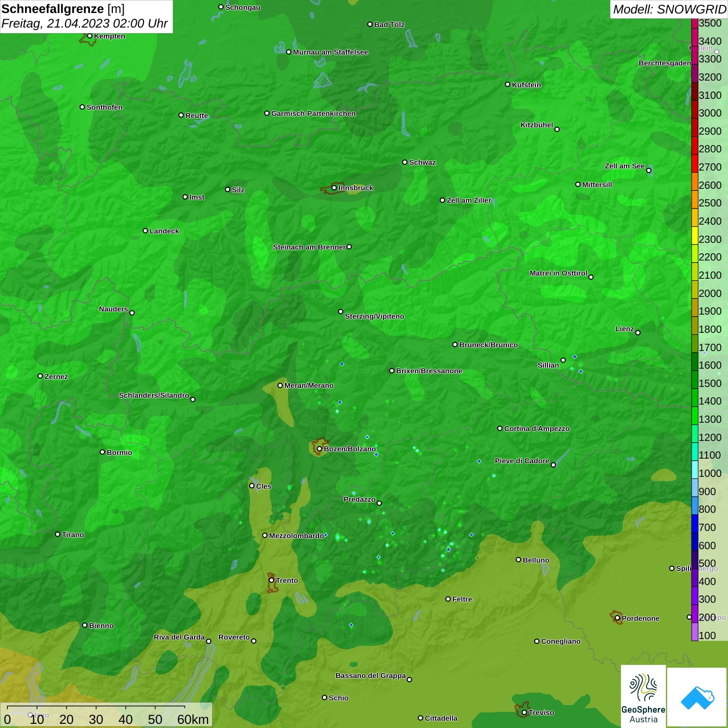
Task: Click the Trento city marker dot
Action: [x=271, y=580]
